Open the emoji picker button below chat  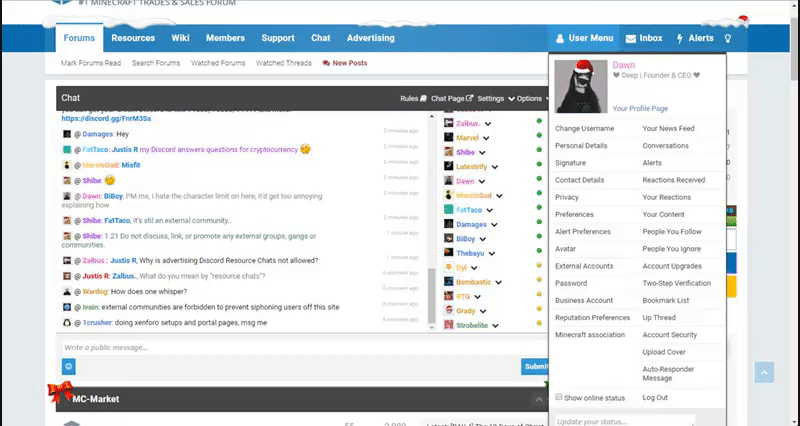click(x=69, y=366)
